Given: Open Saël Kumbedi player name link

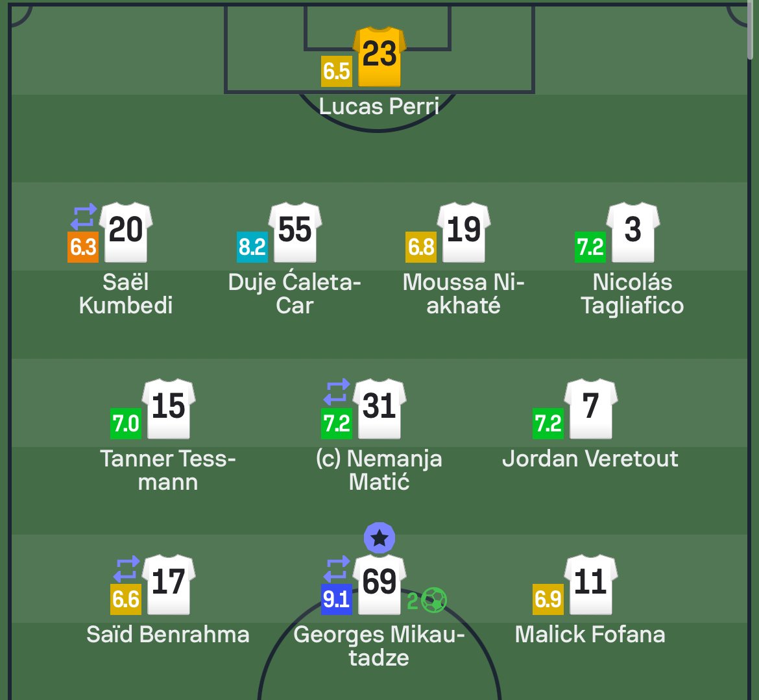Looking at the screenshot, I should tap(126, 294).
